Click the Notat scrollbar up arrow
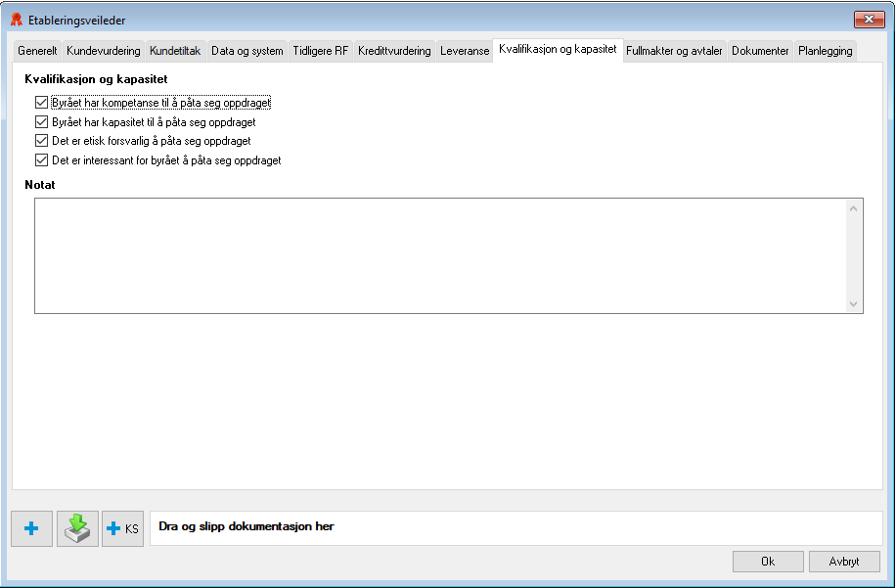Viewport: 896px width, 588px height. pos(853,208)
